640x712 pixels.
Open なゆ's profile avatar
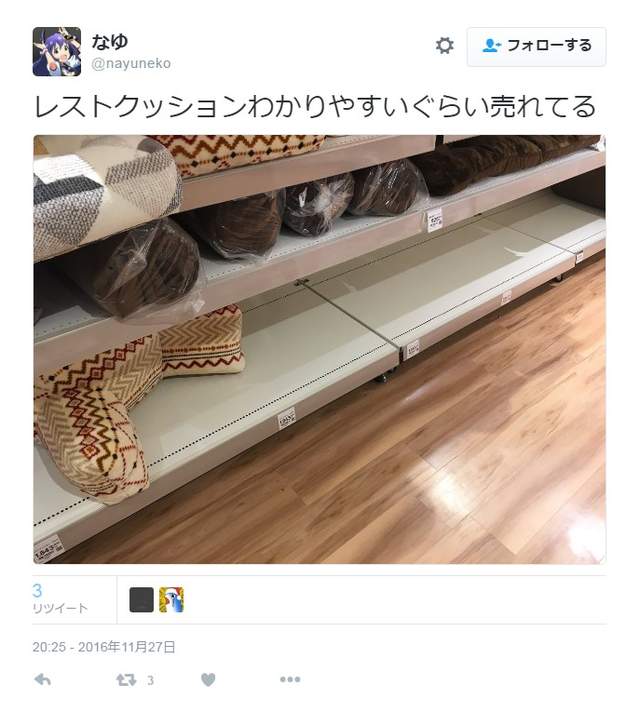click(x=57, y=51)
